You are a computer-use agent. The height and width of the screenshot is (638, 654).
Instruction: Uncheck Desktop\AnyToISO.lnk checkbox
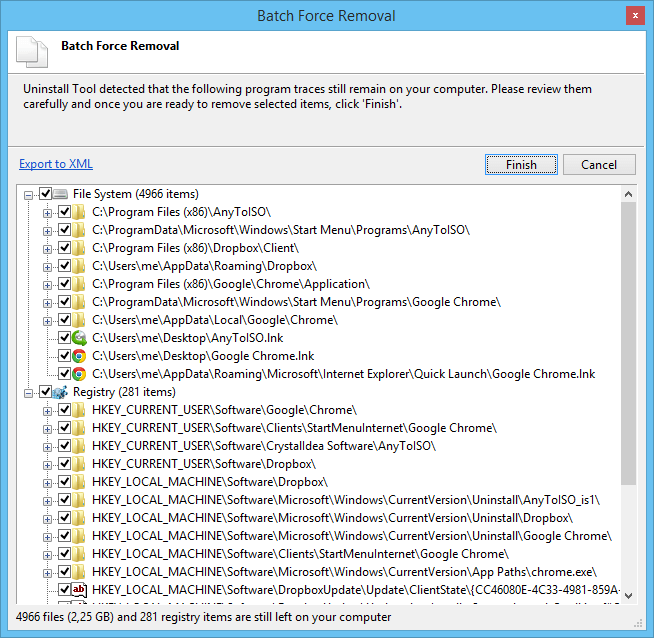64,337
